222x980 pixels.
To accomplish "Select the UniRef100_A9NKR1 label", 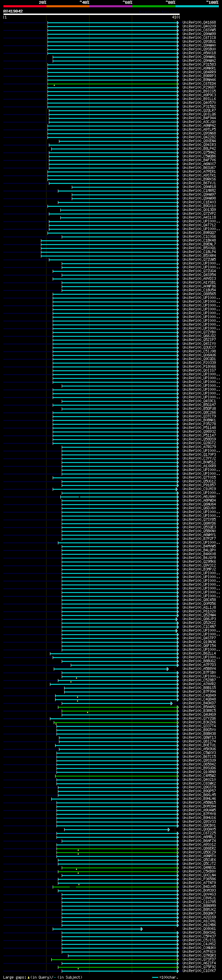I will 199,68.
